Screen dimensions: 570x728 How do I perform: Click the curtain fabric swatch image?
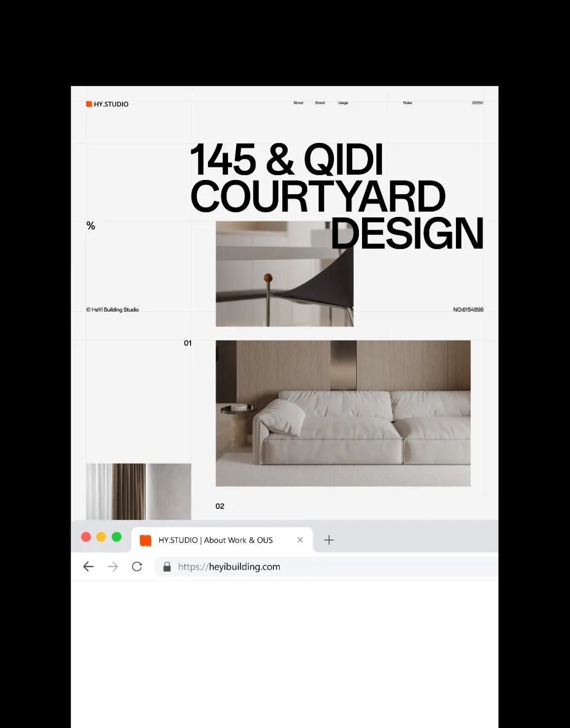[138, 491]
